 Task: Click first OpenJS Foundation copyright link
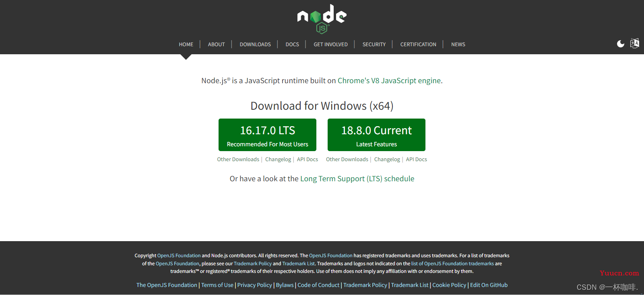(179, 256)
